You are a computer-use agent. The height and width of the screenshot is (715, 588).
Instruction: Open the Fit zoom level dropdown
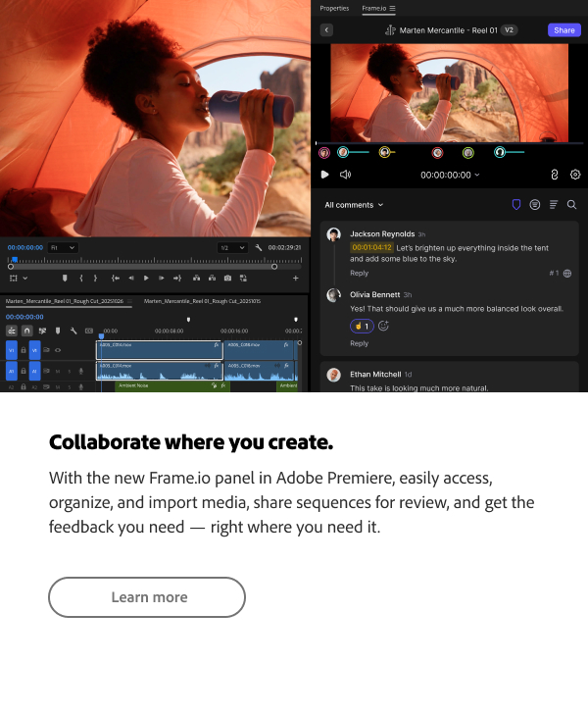pos(63,247)
